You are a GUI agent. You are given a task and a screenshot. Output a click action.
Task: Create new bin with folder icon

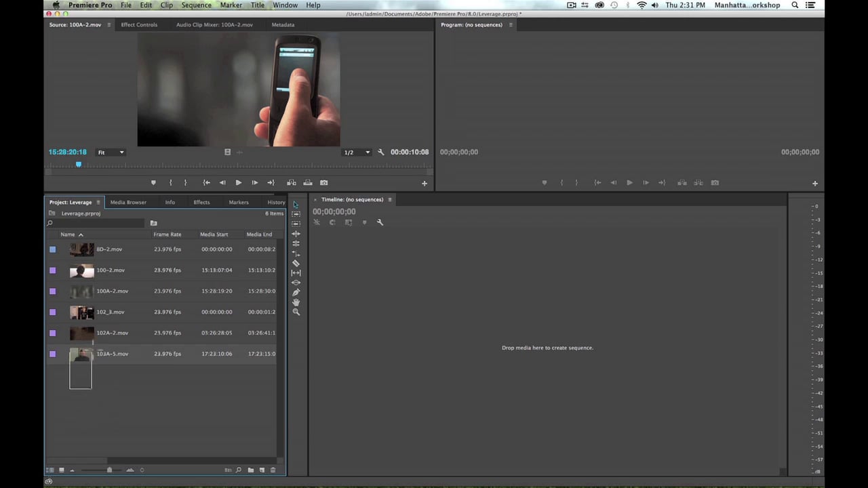click(250, 470)
